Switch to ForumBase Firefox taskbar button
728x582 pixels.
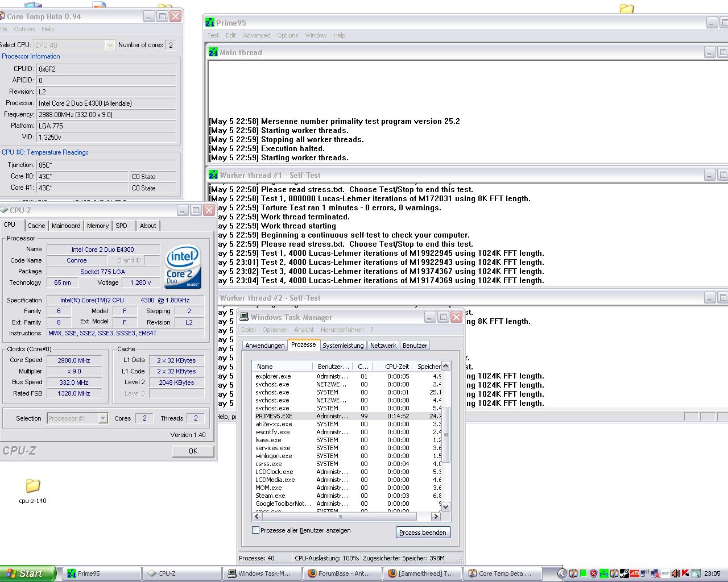[x=342, y=573]
